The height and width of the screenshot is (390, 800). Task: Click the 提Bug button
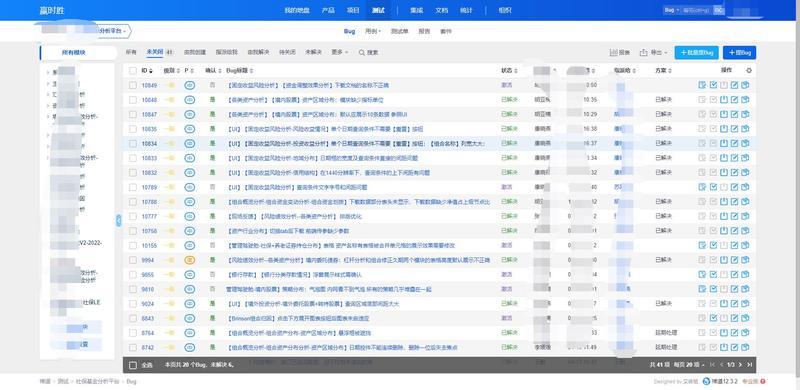[x=739, y=53]
